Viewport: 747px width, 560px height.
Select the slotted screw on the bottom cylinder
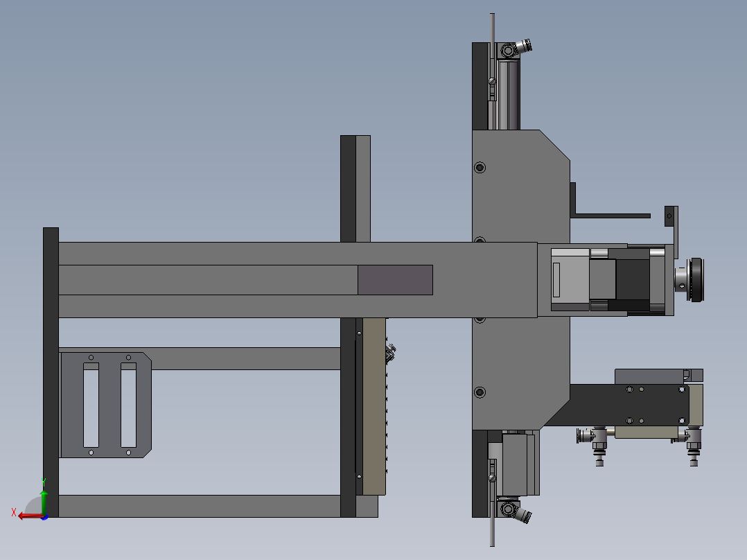[493, 478]
